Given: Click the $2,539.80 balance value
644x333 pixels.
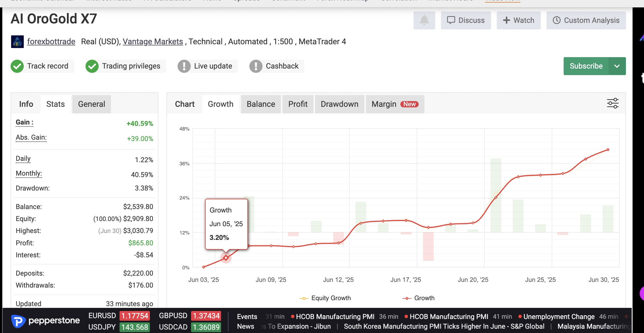Looking at the screenshot, I should point(138,207).
